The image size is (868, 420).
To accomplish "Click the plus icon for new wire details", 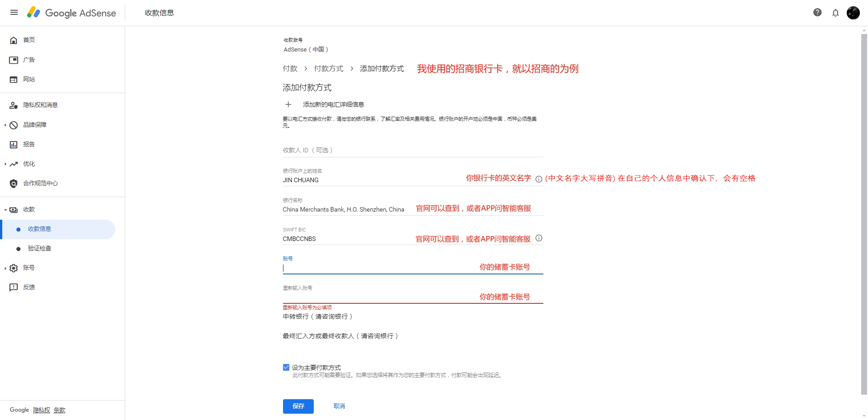I will coord(288,104).
